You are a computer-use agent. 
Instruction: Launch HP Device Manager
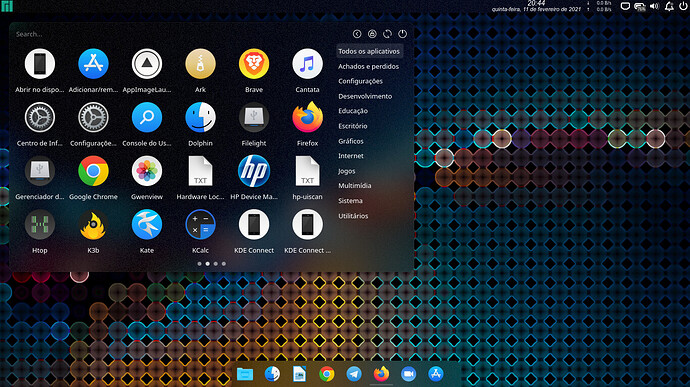pos(254,171)
